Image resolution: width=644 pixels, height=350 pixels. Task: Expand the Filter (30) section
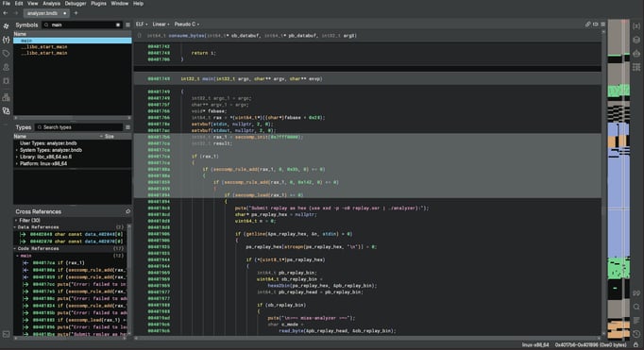pos(16,221)
